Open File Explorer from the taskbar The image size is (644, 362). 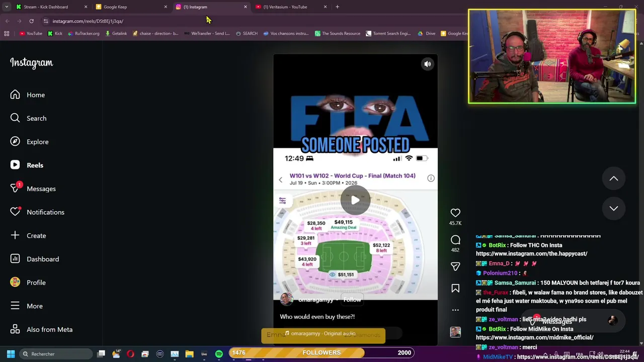(189, 354)
